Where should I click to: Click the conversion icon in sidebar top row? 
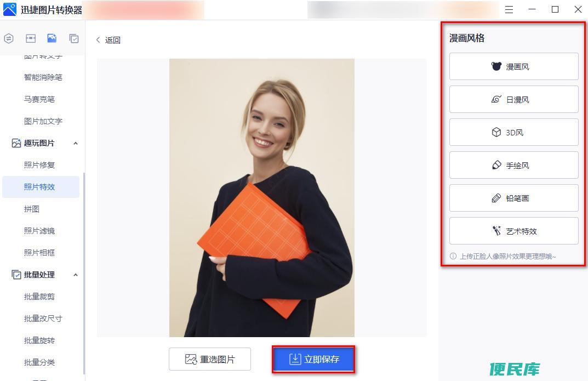coord(9,38)
